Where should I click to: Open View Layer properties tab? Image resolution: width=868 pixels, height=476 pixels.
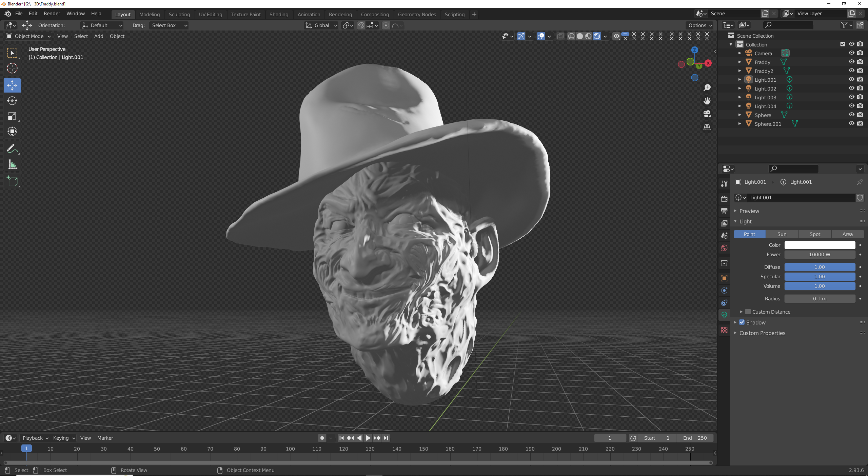[x=724, y=223]
